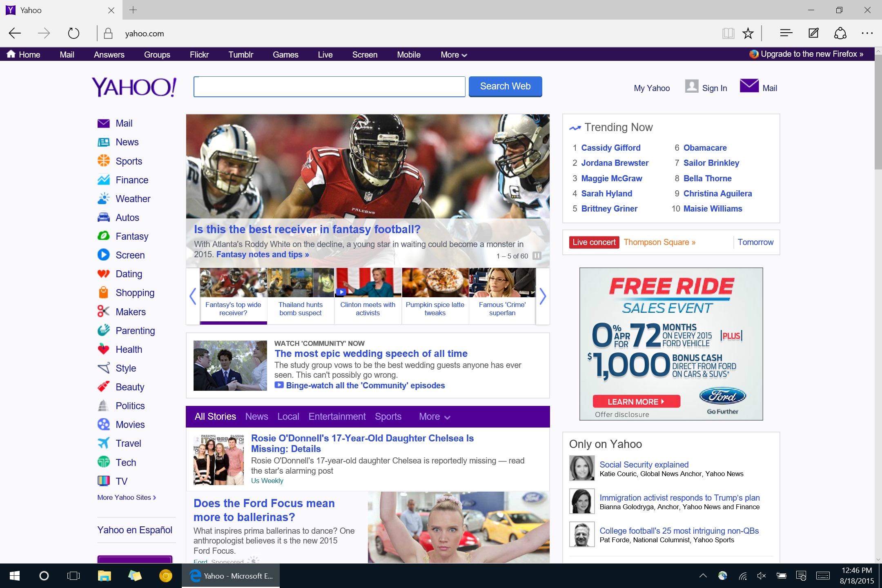Switch to the Local stories tab
The image size is (882, 588).
[288, 416]
